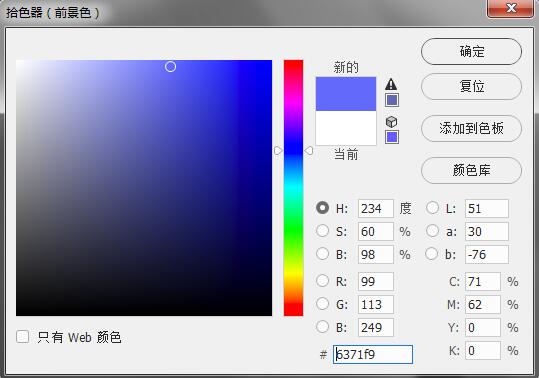Click the M magenta field showing 62
This screenshot has width=539, height=378.
pos(483,304)
